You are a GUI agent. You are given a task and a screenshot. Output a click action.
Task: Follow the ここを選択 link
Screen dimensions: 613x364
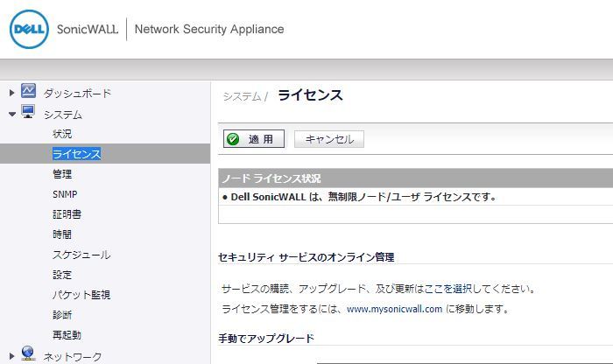[448, 289]
